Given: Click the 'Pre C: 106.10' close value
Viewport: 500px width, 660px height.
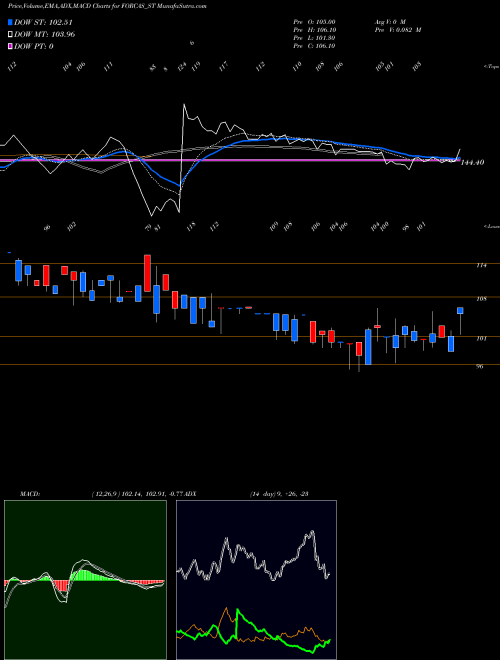Looking at the screenshot, I should pos(314,46).
